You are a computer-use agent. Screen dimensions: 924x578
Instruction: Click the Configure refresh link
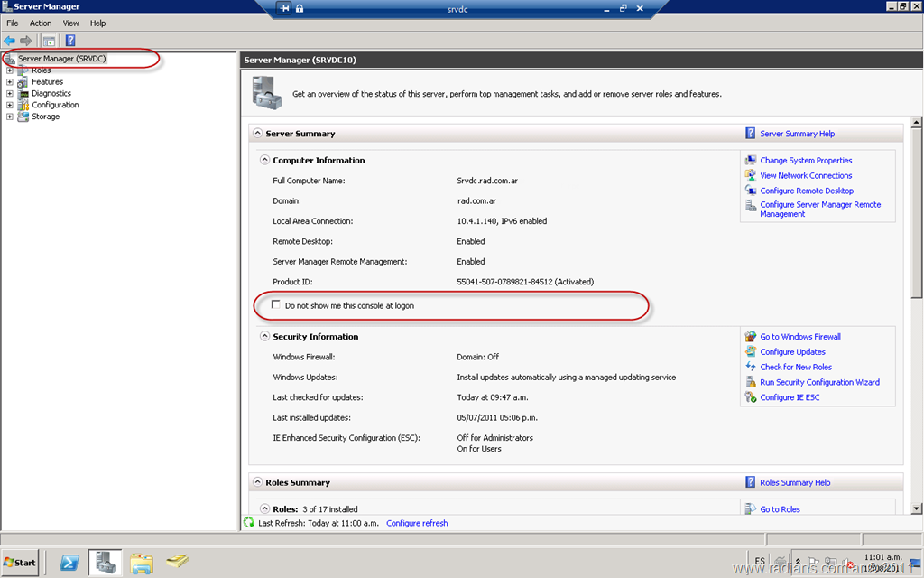click(x=417, y=523)
